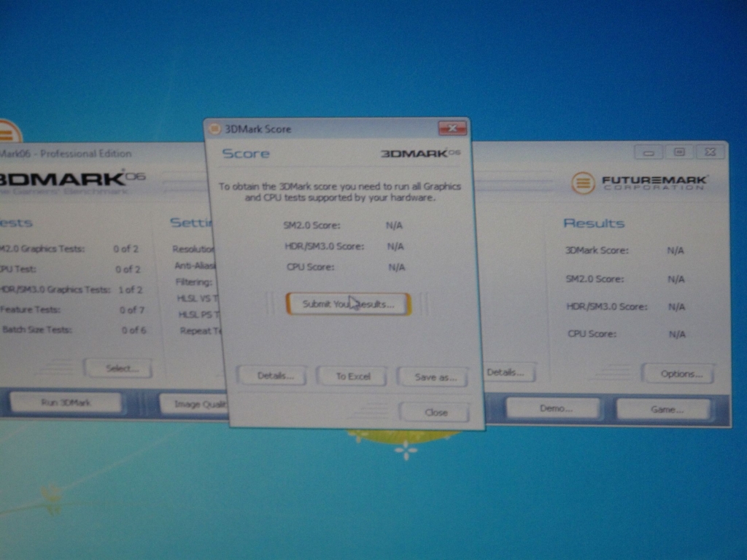
Task: Click the HDR/SM3.0 Score label under Results
Action: tap(606, 306)
